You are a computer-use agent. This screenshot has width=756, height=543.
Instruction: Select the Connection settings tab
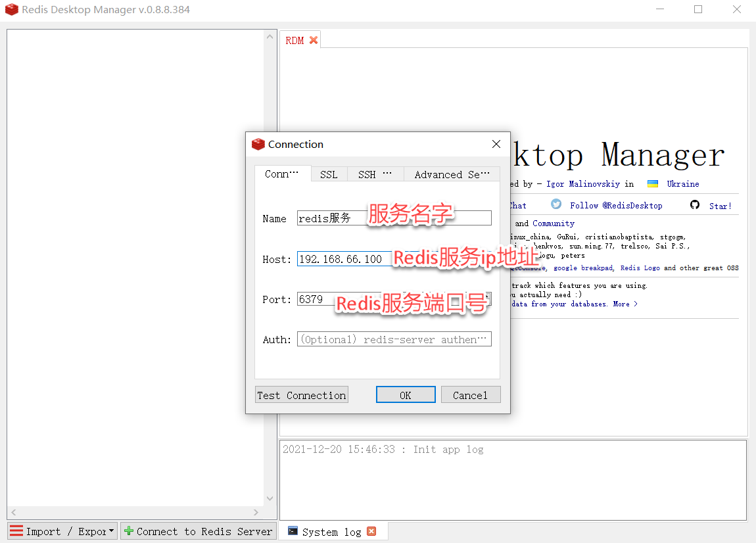[283, 174]
